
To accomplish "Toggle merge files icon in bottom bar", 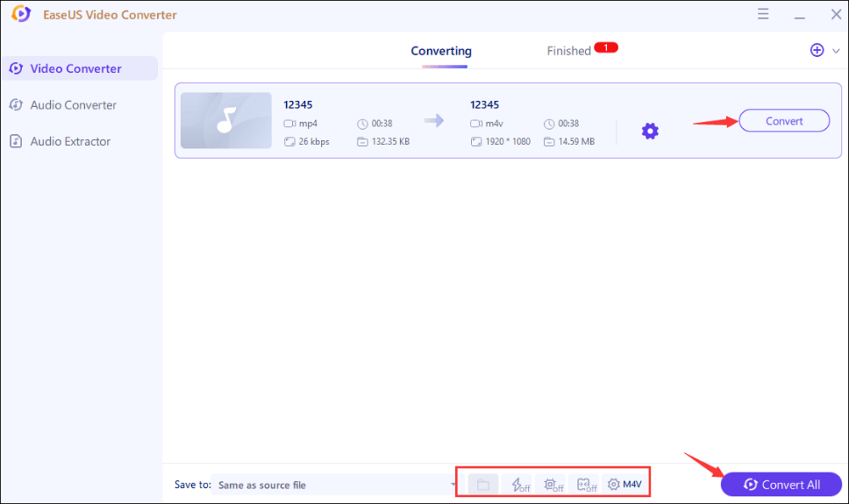I will click(584, 484).
